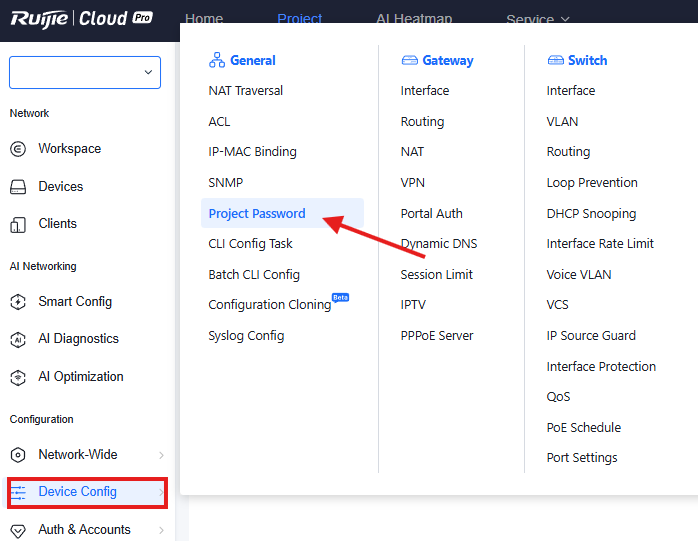Expand the Auth & Accounts submenu arrow
The image size is (698, 541).
(x=161, y=530)
